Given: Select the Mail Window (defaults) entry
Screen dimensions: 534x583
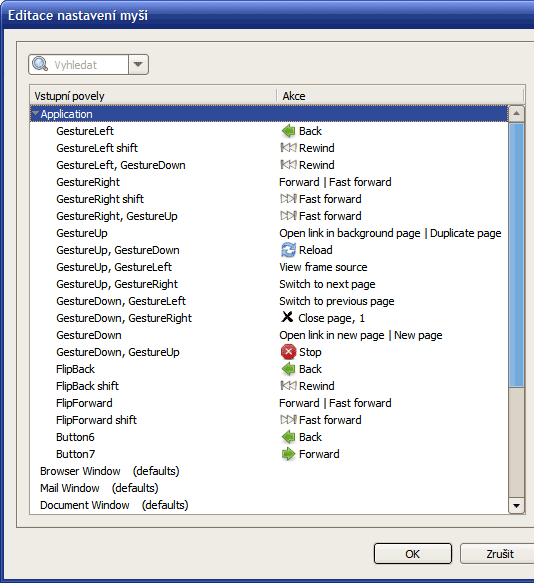Looking at the screenshot, I should 99,488.
